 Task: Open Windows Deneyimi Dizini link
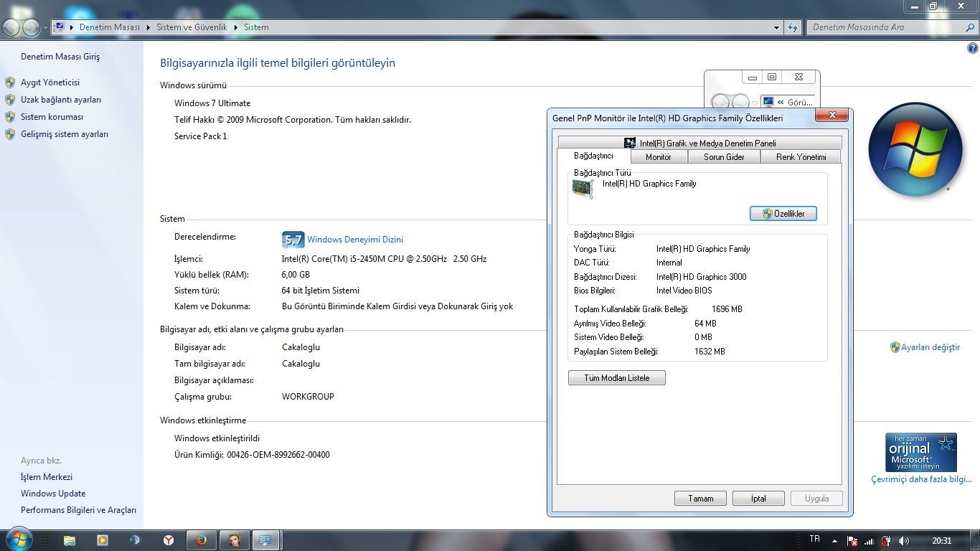(355, 240)
